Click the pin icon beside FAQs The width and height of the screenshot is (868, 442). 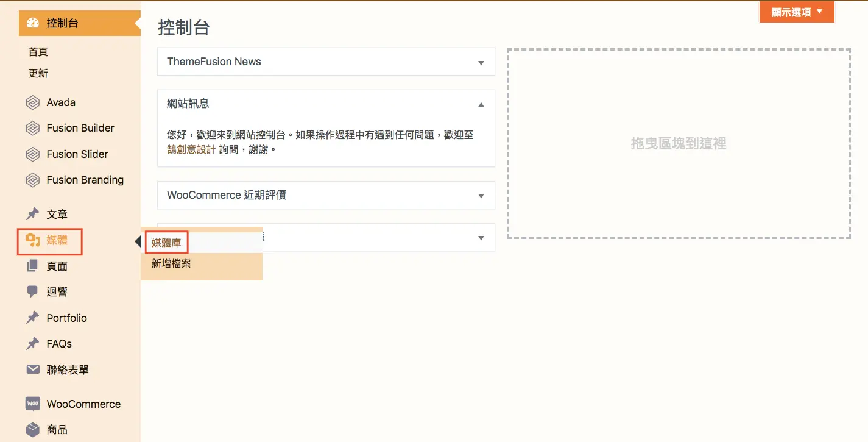pos(33,343)
